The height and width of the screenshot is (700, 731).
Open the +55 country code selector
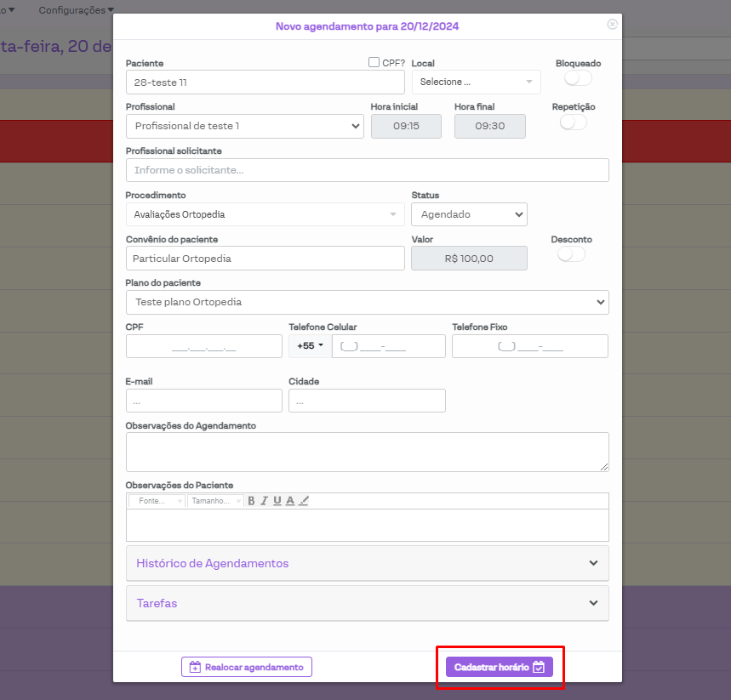tap(310, 346)
